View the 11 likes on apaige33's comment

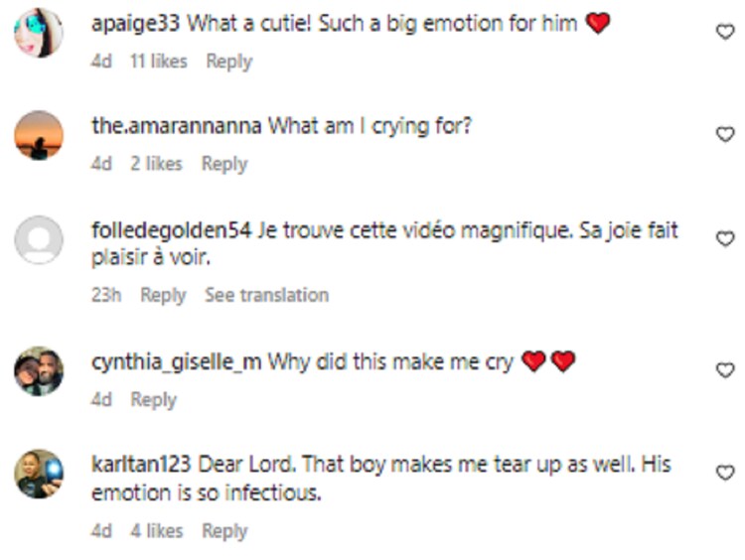159,62
